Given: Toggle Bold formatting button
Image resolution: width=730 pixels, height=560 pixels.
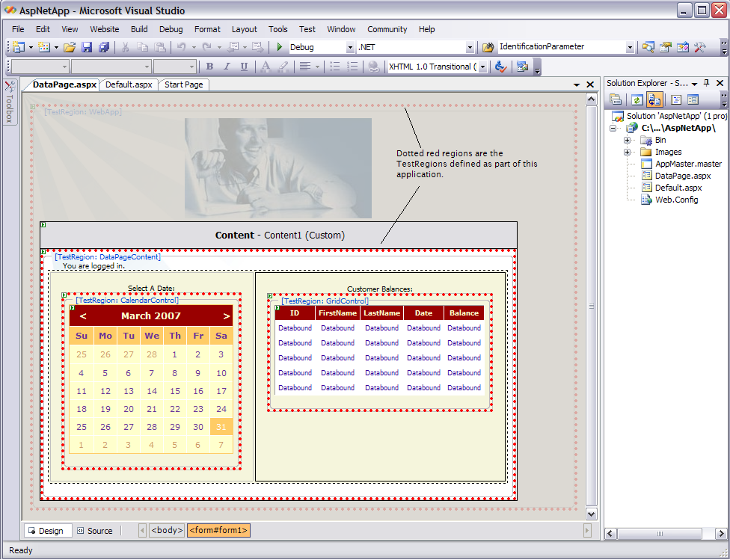Looking at the screenshot, I should coord(210,67).
